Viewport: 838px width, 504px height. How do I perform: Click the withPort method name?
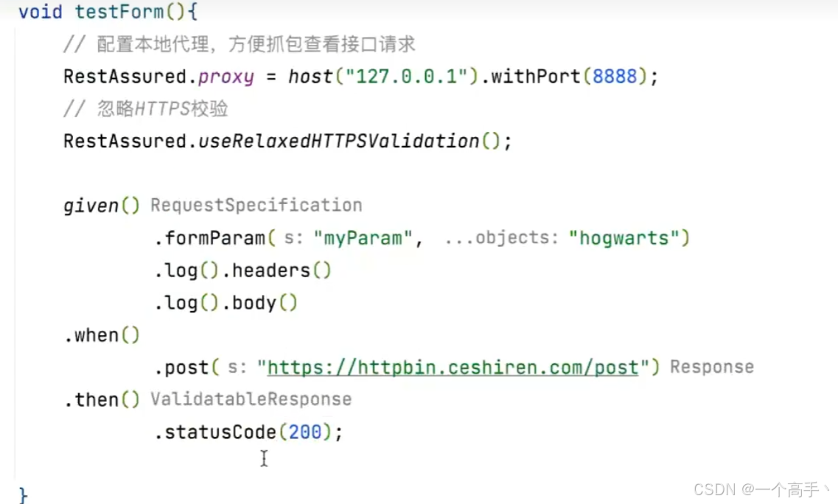[536, 76]
